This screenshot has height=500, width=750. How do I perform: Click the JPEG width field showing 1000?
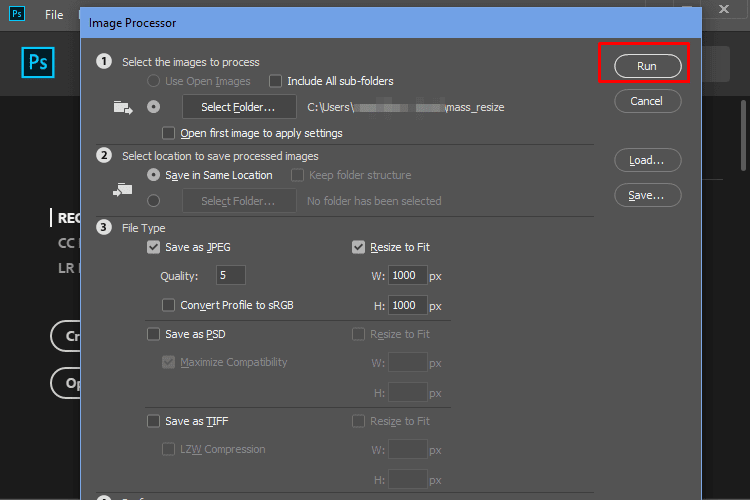tap(408, 275)
